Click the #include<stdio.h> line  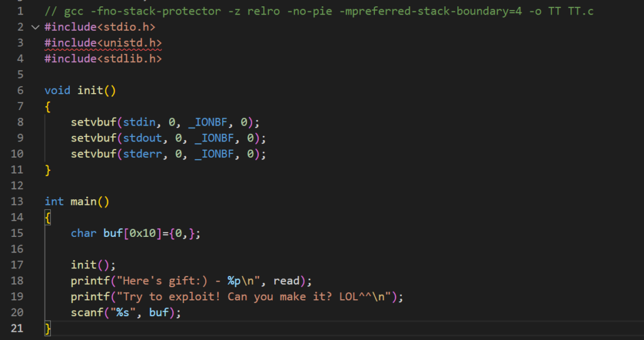tap(100, 27)
